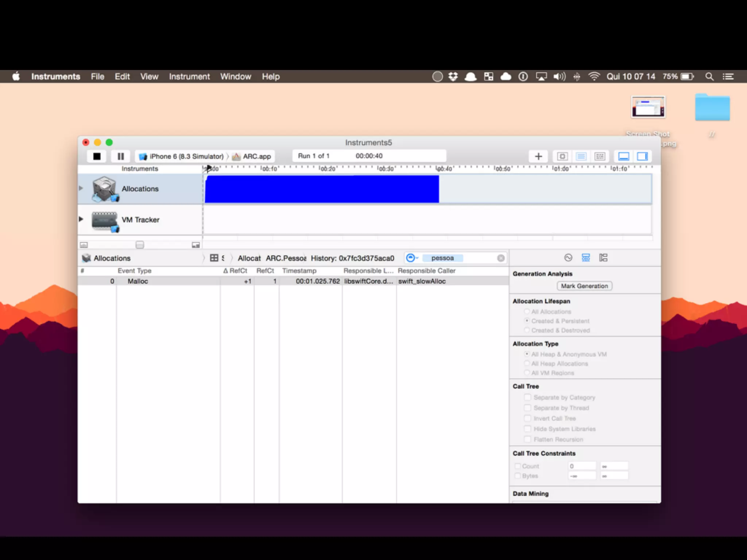Open the search filter options dropdown
747x560 pixels.
click(x=412, y=258)
